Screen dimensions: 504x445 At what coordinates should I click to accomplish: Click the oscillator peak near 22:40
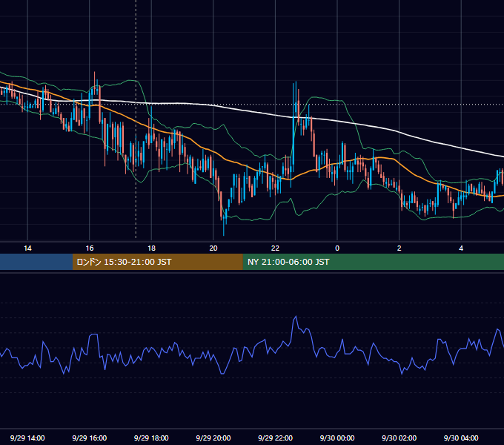tap(296, 317)
